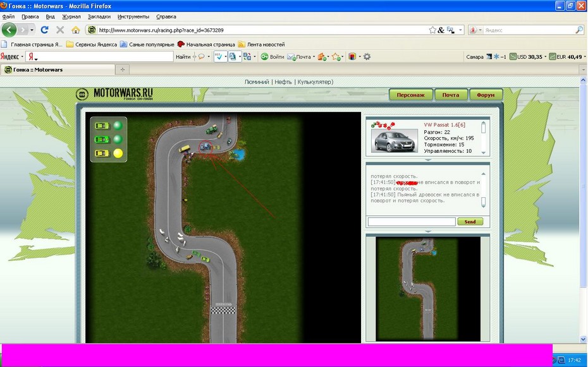Image resolution: width=588 pixels, height=367 pixels.
Task: Open the Люминий link
Action: click(257, 82)
